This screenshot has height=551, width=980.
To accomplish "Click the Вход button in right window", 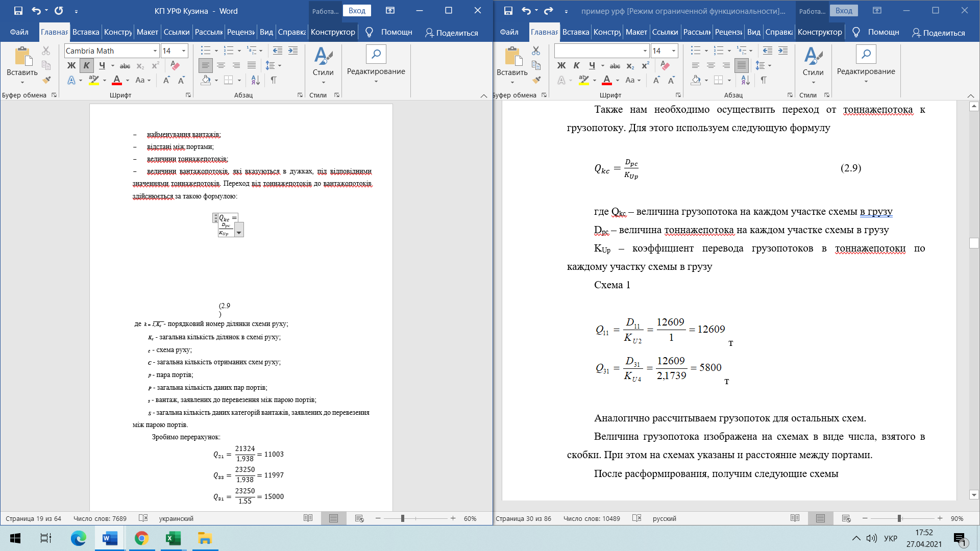I will point(844,11).
